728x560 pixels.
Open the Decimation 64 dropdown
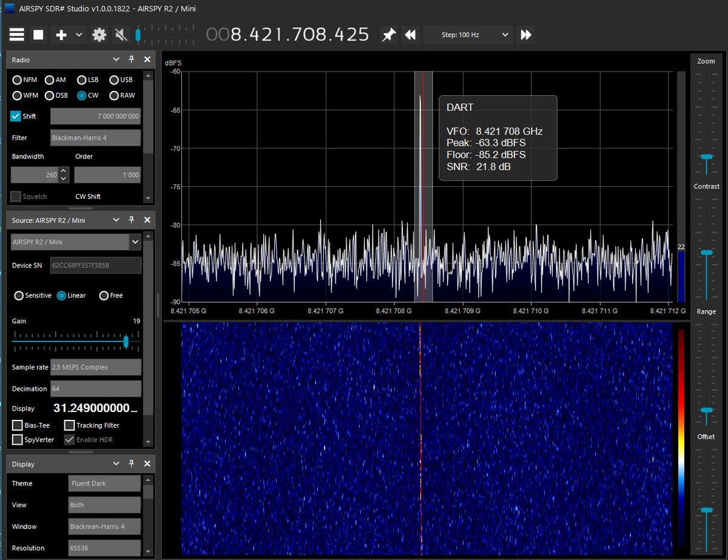point(95,388)
